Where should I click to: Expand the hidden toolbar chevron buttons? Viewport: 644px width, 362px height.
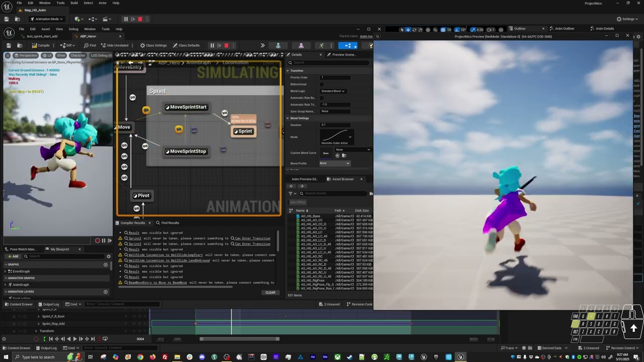click(262, 45)
